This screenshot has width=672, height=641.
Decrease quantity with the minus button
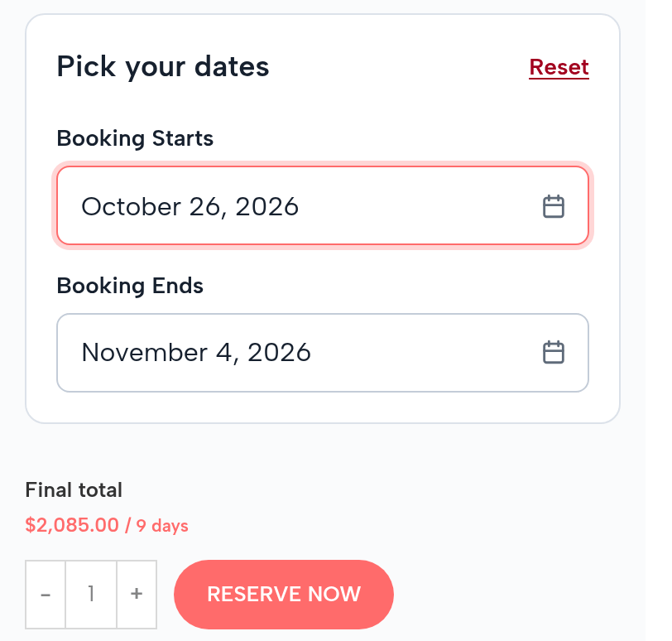pos(46,595)
